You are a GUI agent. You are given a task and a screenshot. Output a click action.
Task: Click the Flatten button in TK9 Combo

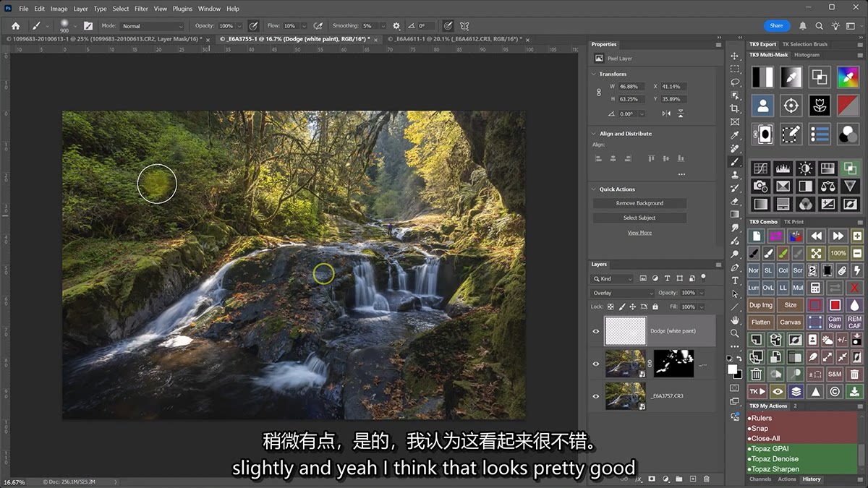point(760,322)
